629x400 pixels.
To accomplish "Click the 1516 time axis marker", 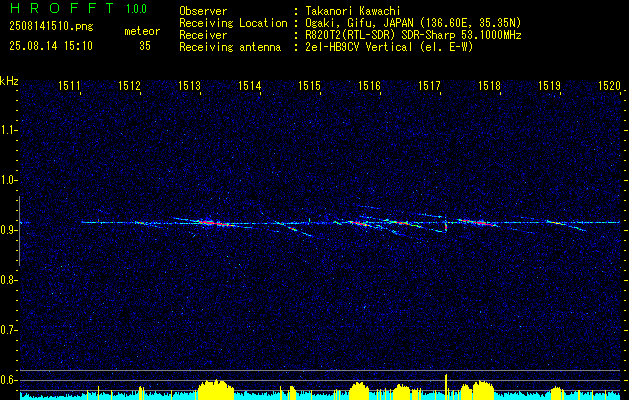I will [x=369, y=85].
